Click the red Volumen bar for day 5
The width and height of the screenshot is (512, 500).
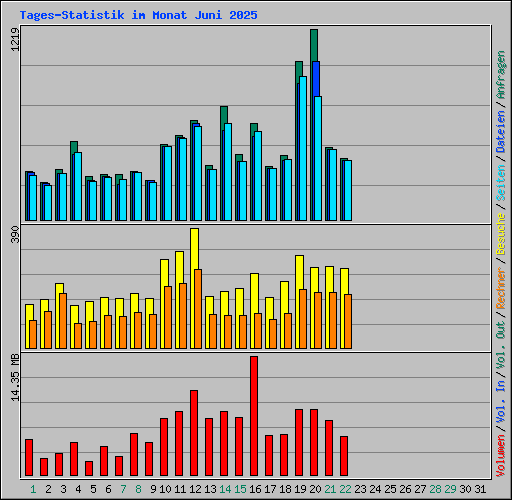(89, 468)
